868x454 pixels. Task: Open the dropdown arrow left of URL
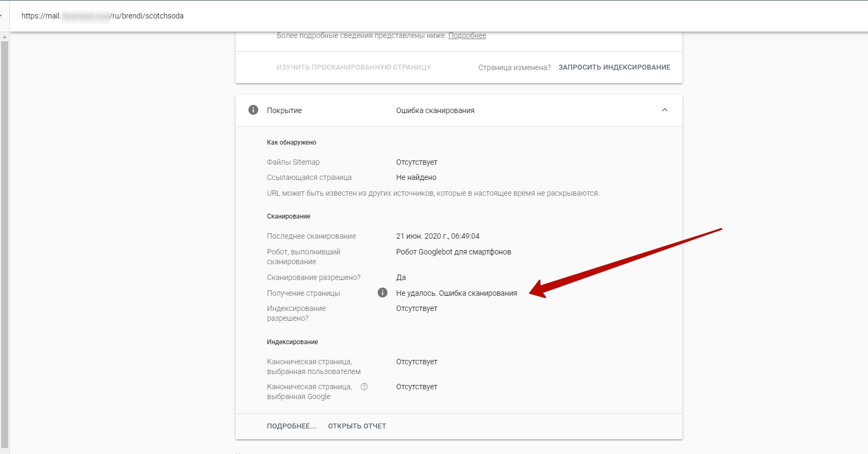[2, 16]
